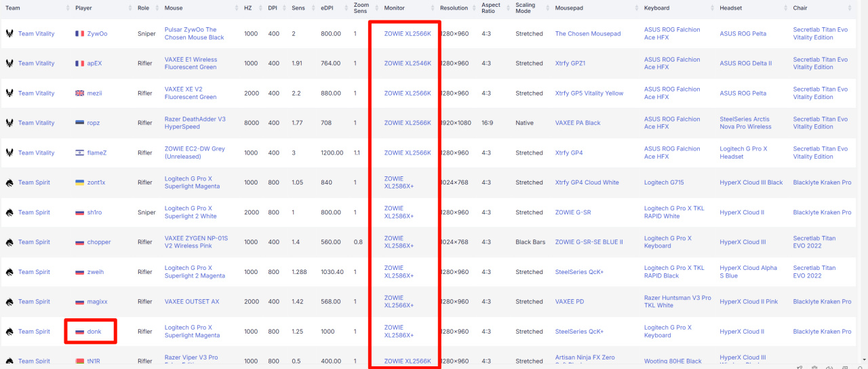Click Team Vitality logo in ropz's row
Image resolution: width=868 pixels, height=369 pixels.
[x=9, y=123]
